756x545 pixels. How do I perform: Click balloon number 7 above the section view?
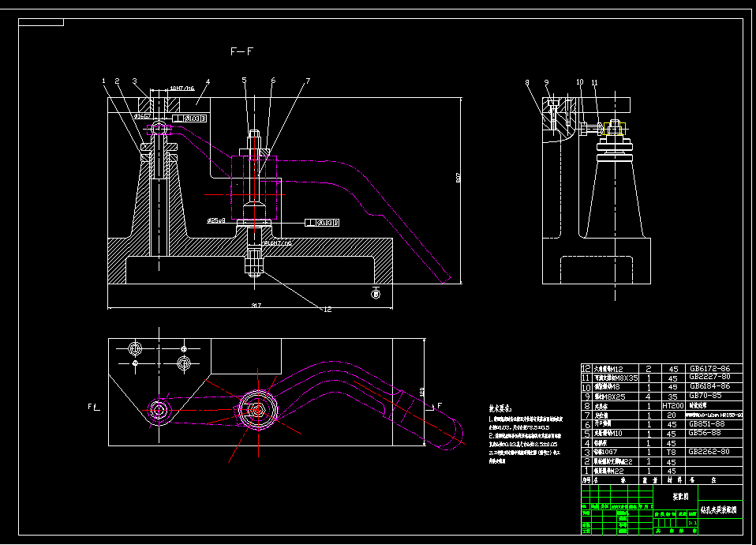308,81
